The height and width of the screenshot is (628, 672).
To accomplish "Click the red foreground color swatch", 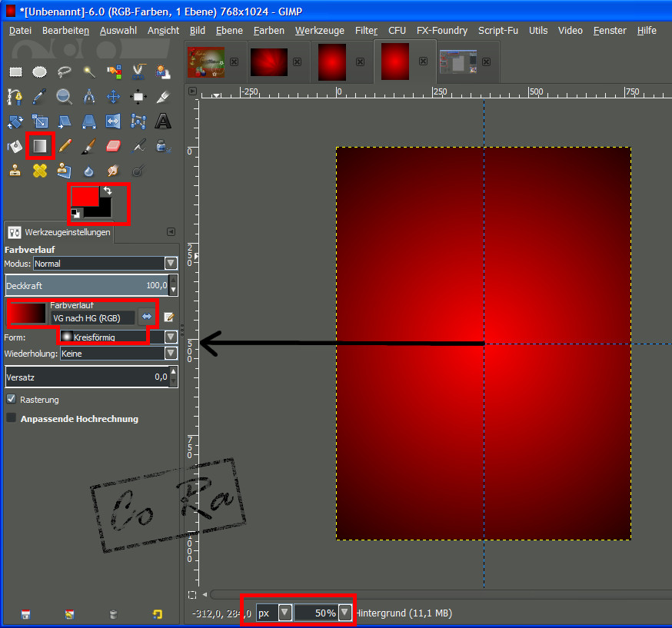I will coord(85,197).
